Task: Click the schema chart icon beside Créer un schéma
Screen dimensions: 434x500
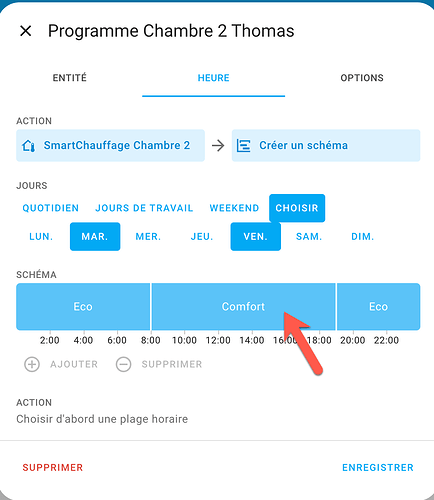Action: pyautogui.click(x=243, y=146)
